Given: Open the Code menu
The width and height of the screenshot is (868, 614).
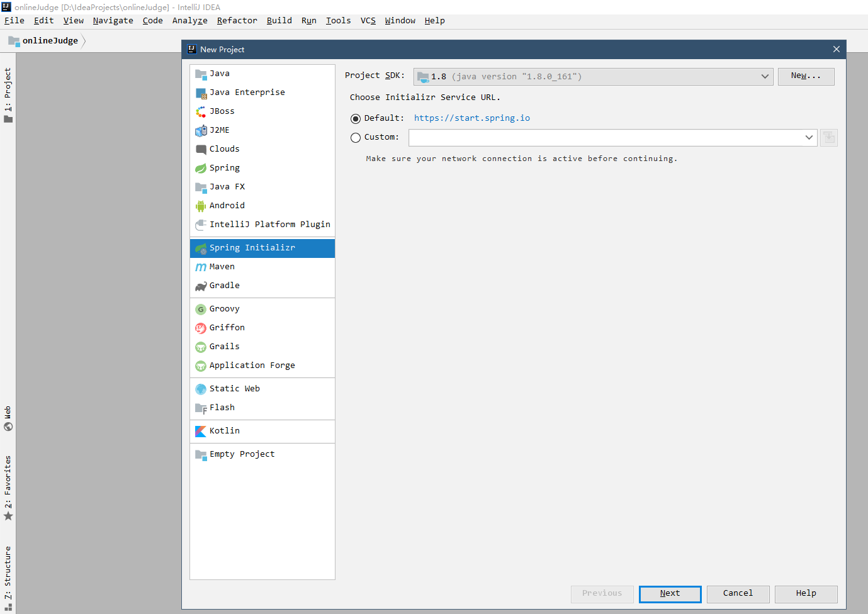Looking at the screenshot, I should tap(153, 21).
